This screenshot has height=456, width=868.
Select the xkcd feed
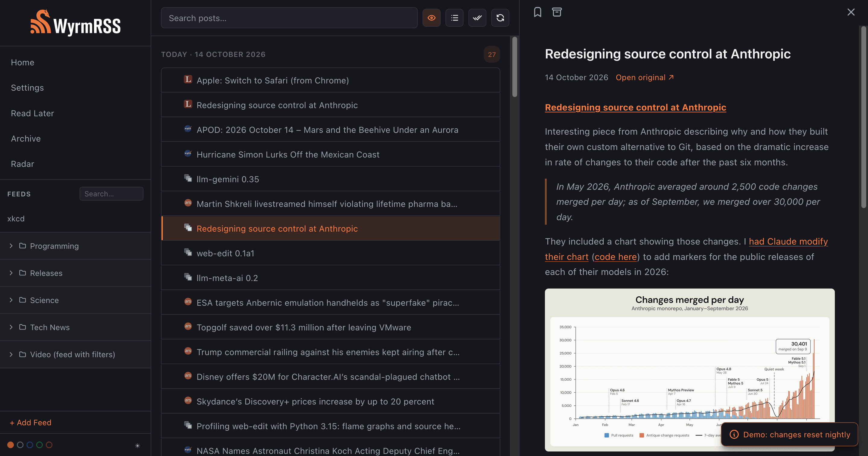click(16, 219)
